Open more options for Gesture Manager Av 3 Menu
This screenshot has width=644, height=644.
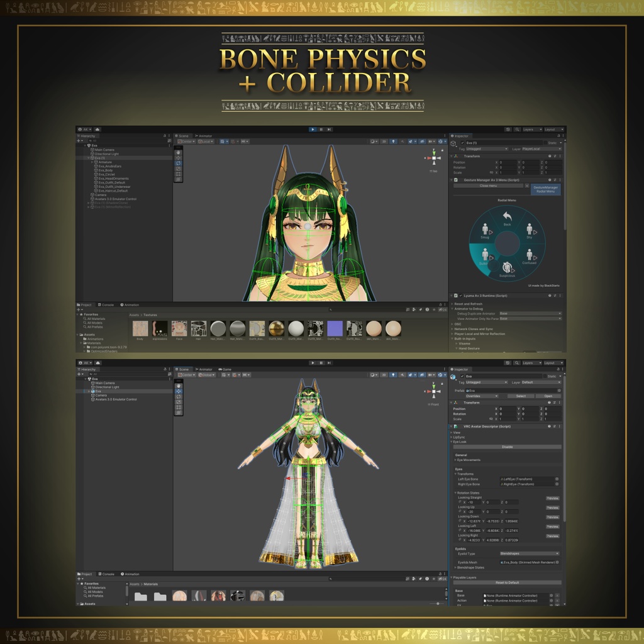click(x=560, y=180)
